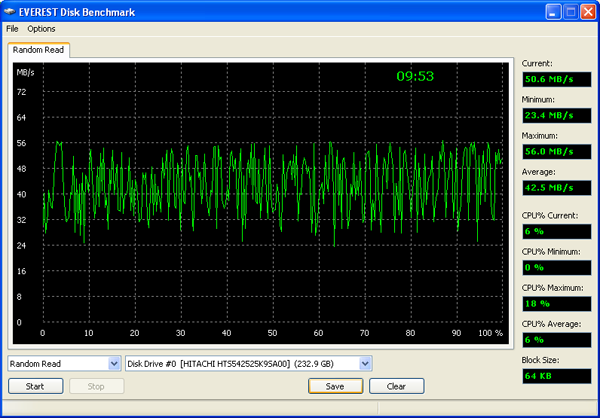The image size is (600, 418).
Task: Click the CPU% Current value field
Action: (x=556, y=231)
